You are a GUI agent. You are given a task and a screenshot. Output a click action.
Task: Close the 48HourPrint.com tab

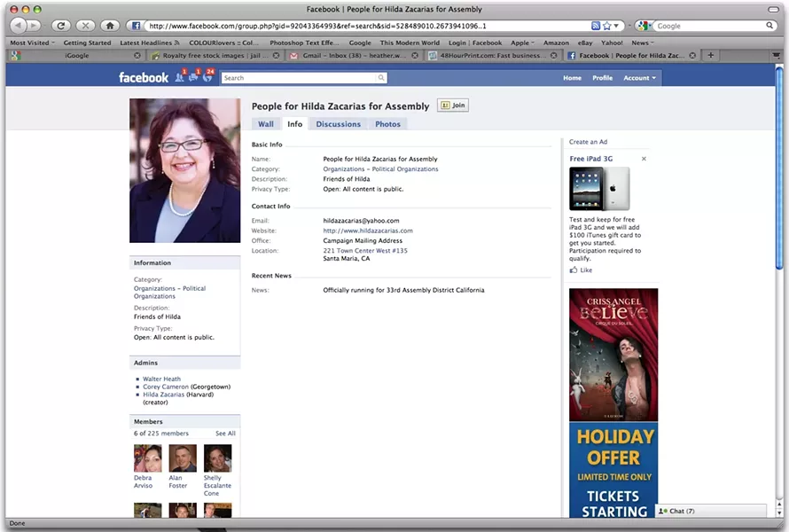[x=553, y=55]
